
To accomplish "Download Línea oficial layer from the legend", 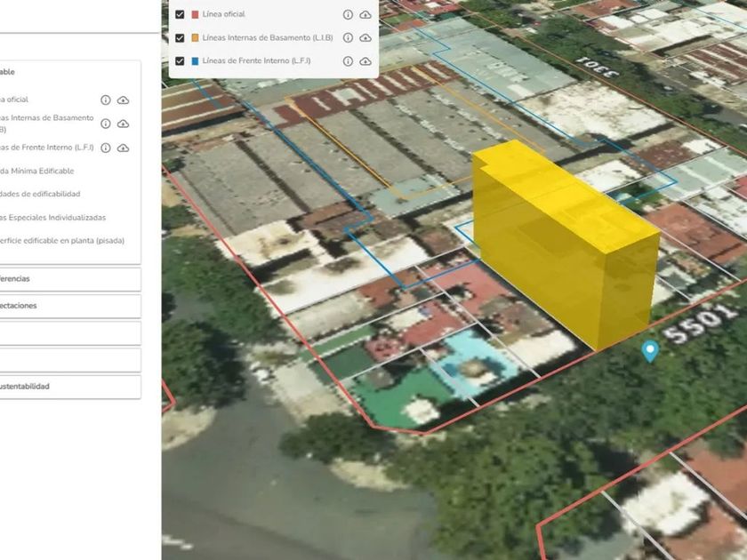I will pyautogui.click(x=365, y=15).
